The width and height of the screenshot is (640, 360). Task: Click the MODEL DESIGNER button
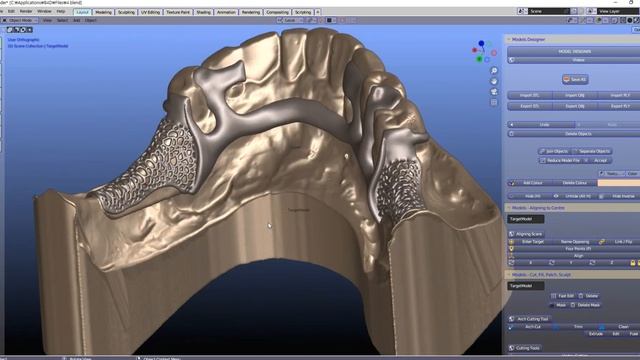pos(574,51)
